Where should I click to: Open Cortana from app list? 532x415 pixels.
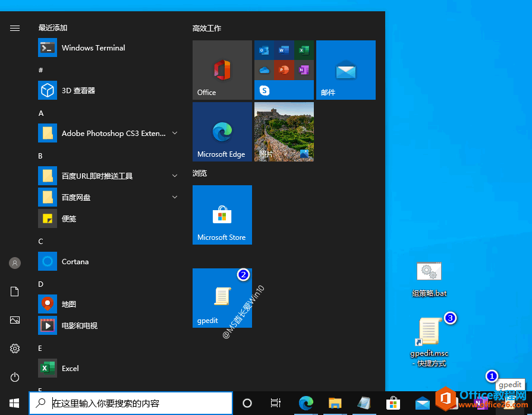coord(75,262)
